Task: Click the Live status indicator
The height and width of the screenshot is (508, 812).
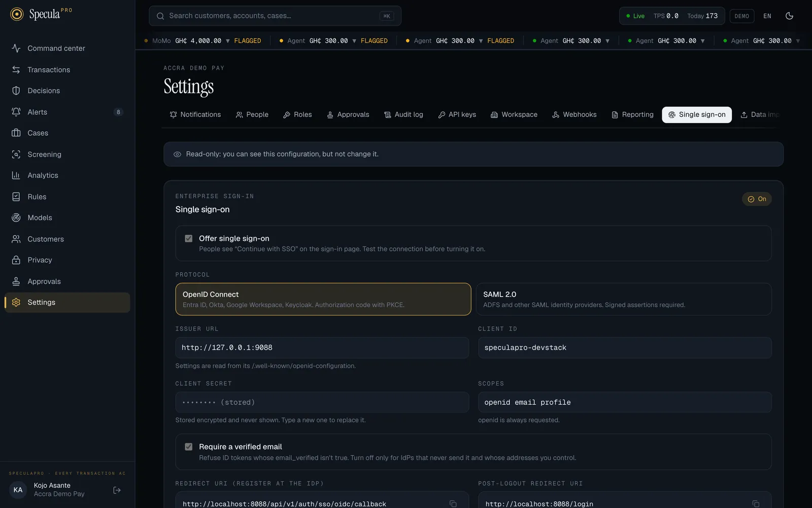Action: 635,16
